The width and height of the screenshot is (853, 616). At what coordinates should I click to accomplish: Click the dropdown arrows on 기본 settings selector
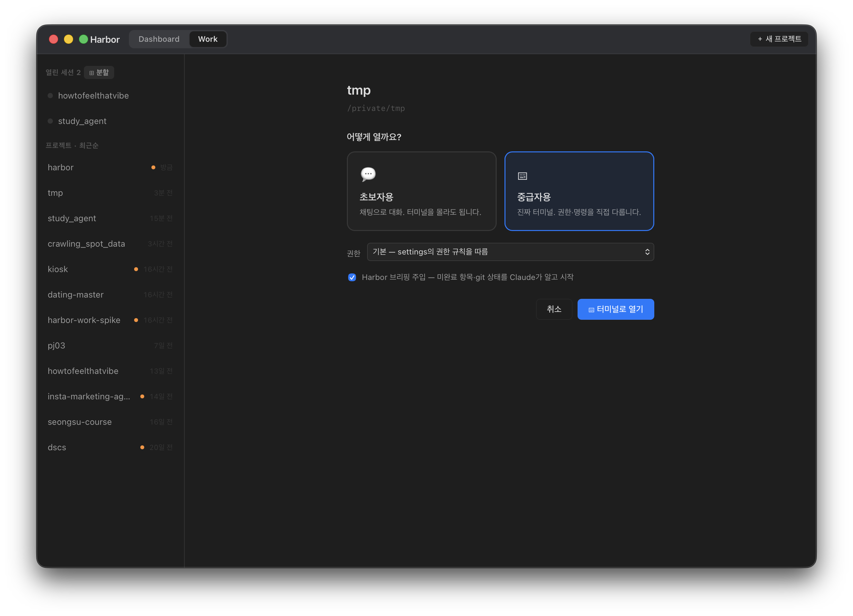click(647, 252)
